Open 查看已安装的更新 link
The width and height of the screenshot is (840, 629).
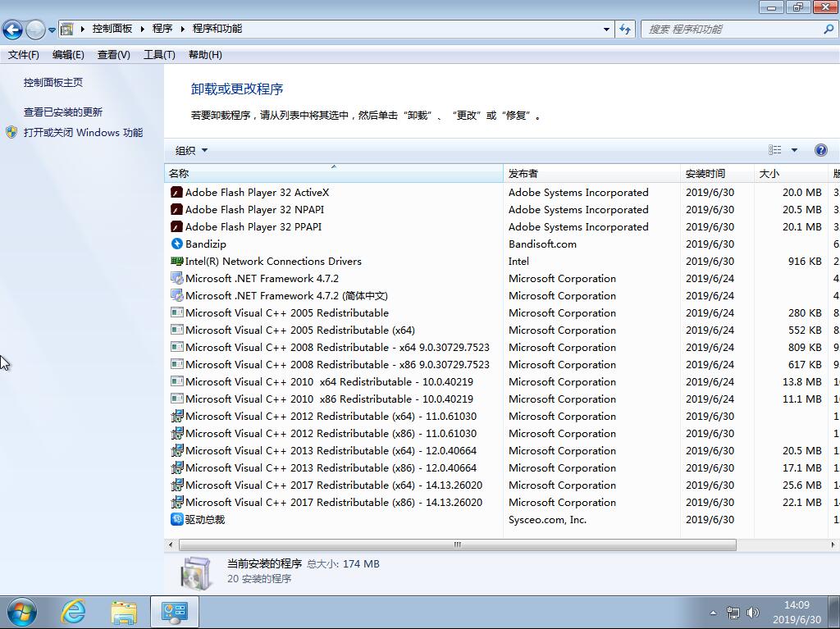click(x=62, y=112)
